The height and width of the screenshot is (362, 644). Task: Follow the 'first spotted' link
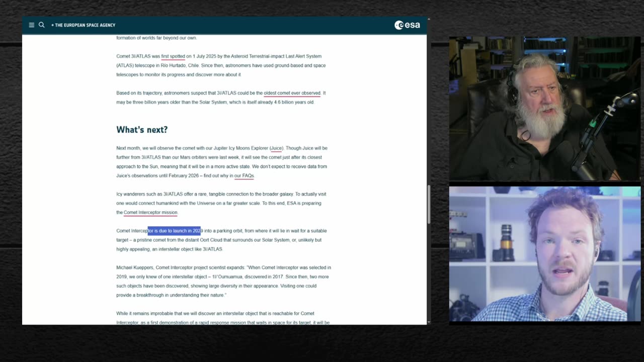[x=173, y=56]
